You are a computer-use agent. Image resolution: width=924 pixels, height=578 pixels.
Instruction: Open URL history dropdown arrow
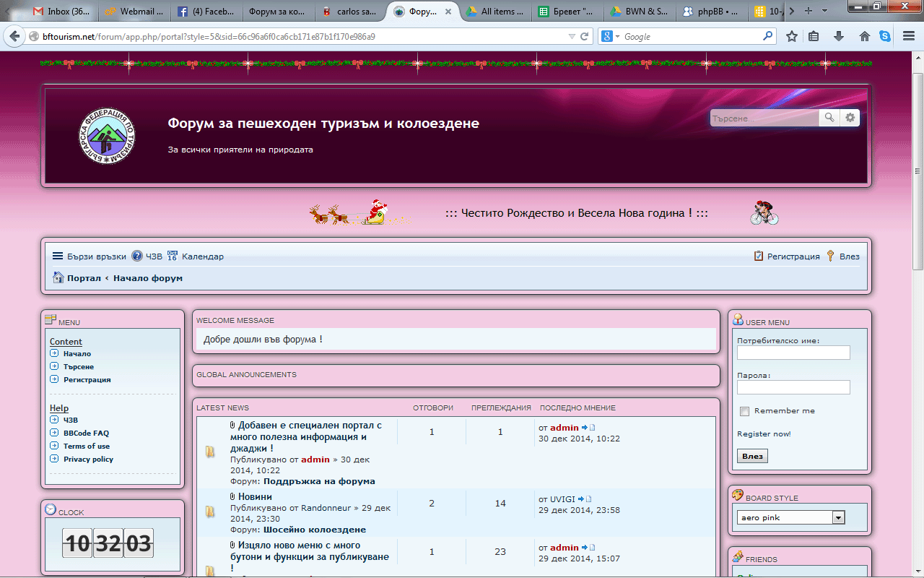(572, 36)
